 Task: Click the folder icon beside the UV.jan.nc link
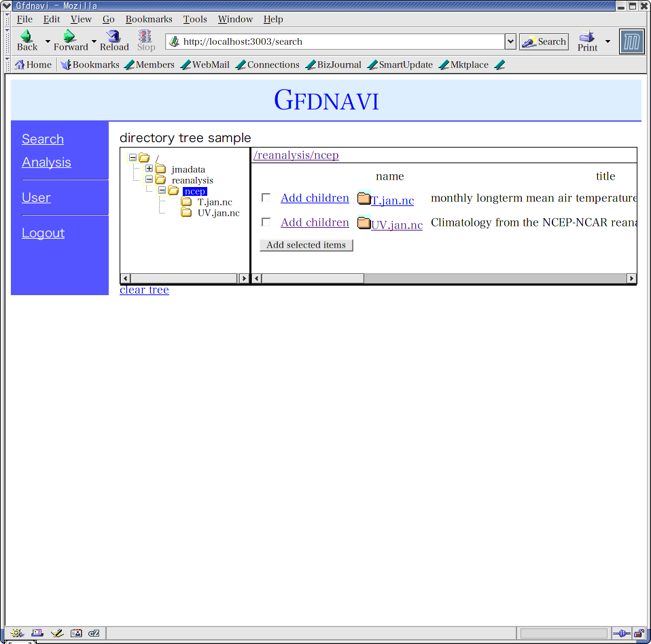coord(364,223)
